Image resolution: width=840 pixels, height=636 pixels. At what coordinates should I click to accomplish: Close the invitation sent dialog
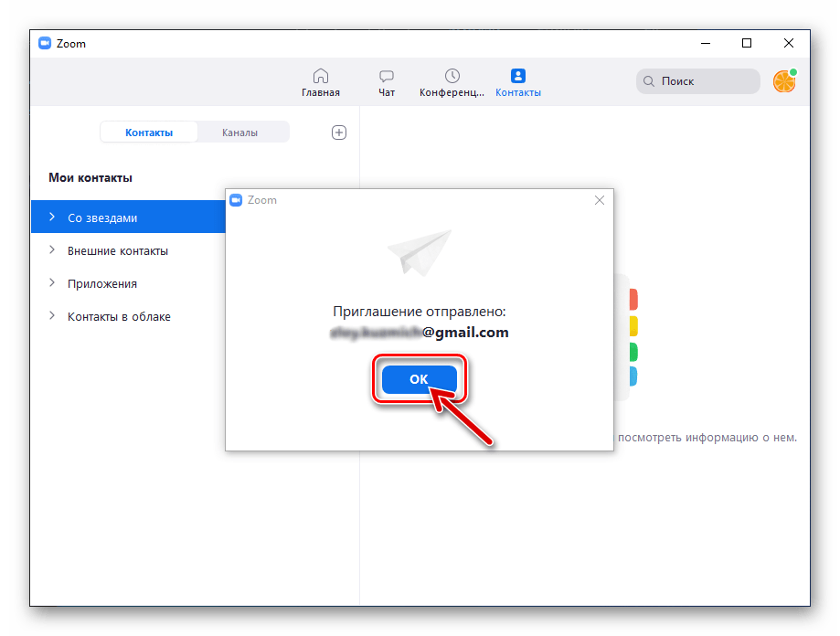[x=600, y=200]
